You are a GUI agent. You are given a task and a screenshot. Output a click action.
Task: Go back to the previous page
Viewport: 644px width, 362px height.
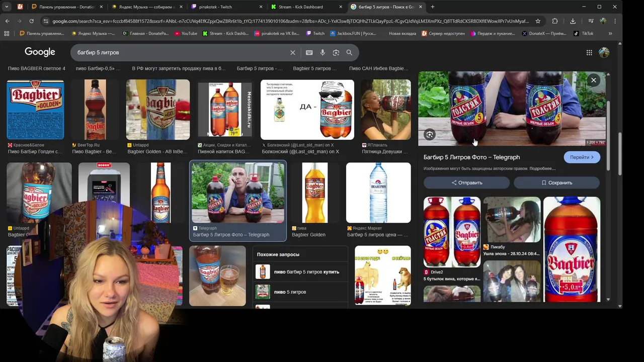click(7, 21)
